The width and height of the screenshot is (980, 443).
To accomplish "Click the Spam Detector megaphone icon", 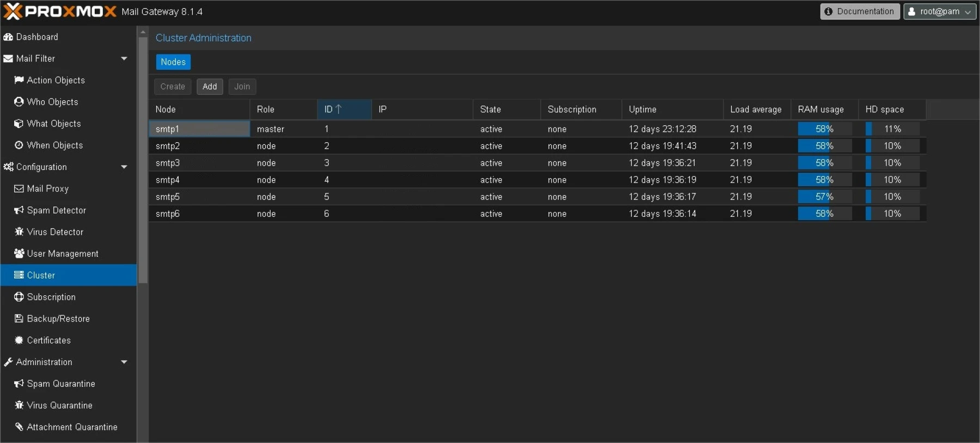I will (19, 210).
